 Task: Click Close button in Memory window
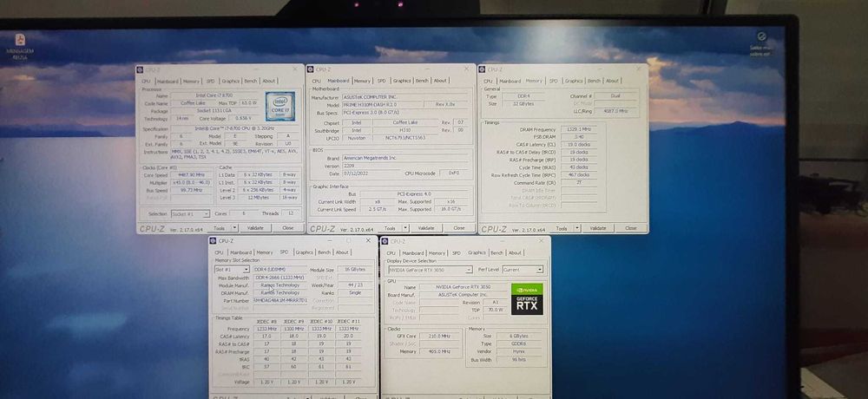(630, 227)
